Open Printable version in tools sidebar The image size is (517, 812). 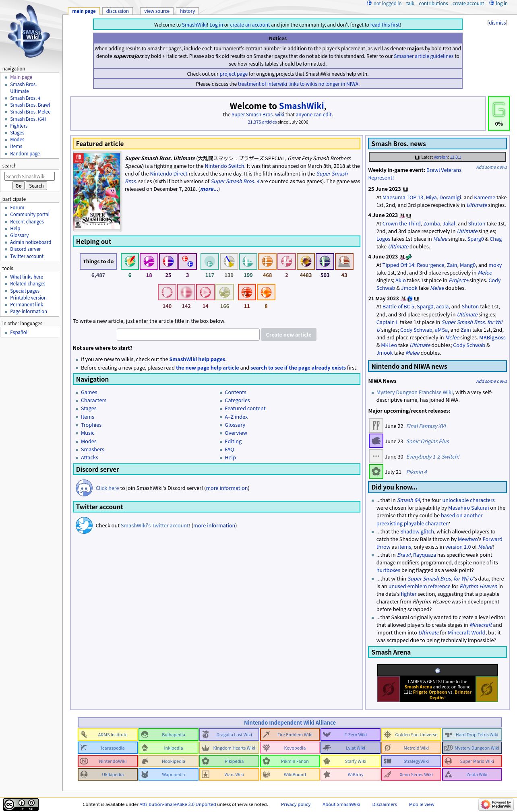(28, 298)
